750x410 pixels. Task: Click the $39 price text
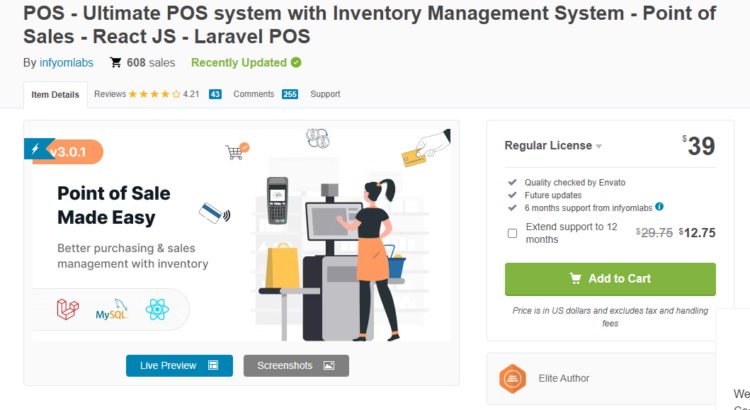(x=698, y=146)
